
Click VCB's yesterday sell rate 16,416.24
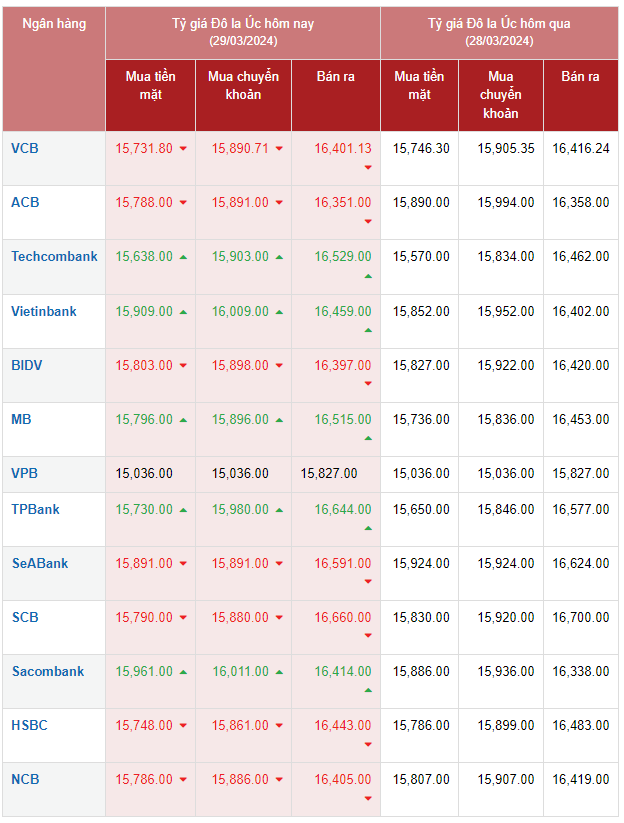pos(580,148)
